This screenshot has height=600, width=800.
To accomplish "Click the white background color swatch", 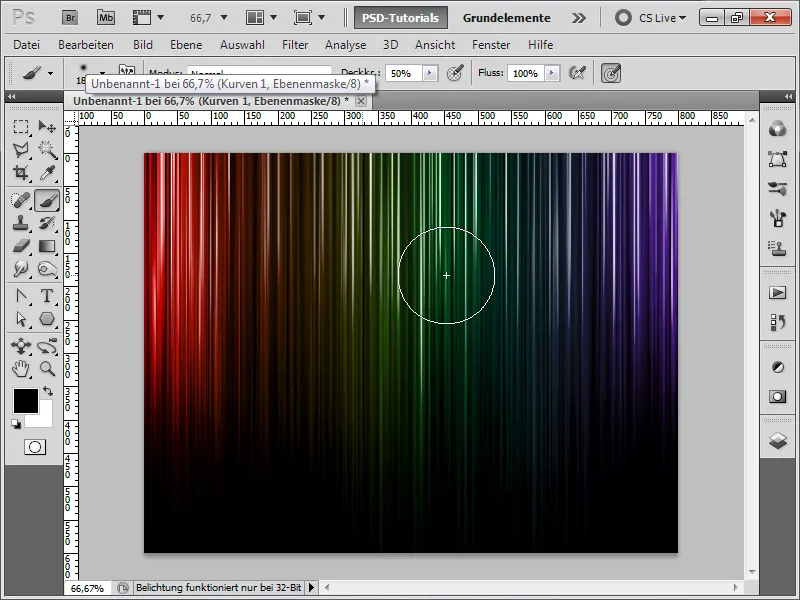I will point(45,419).
